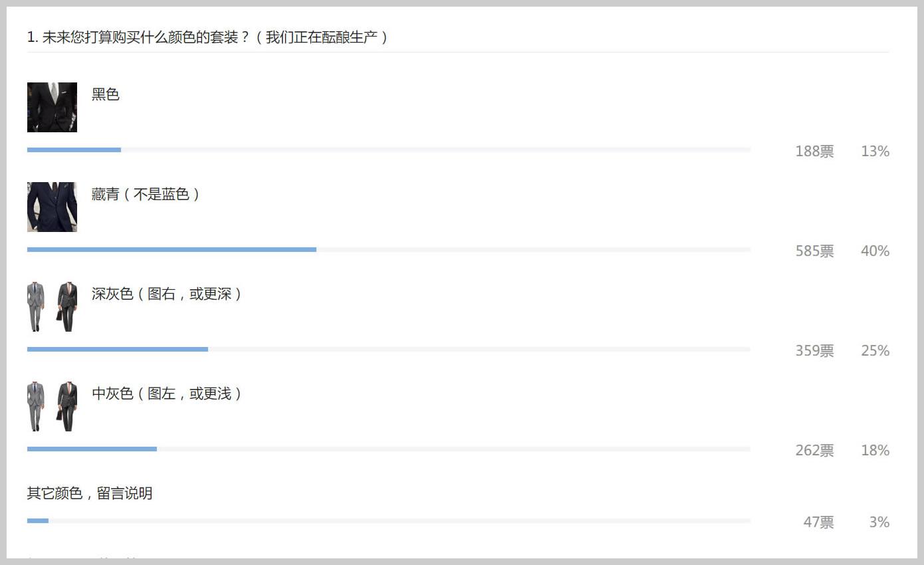Click the black suit thumbnail image

(52, 107)
